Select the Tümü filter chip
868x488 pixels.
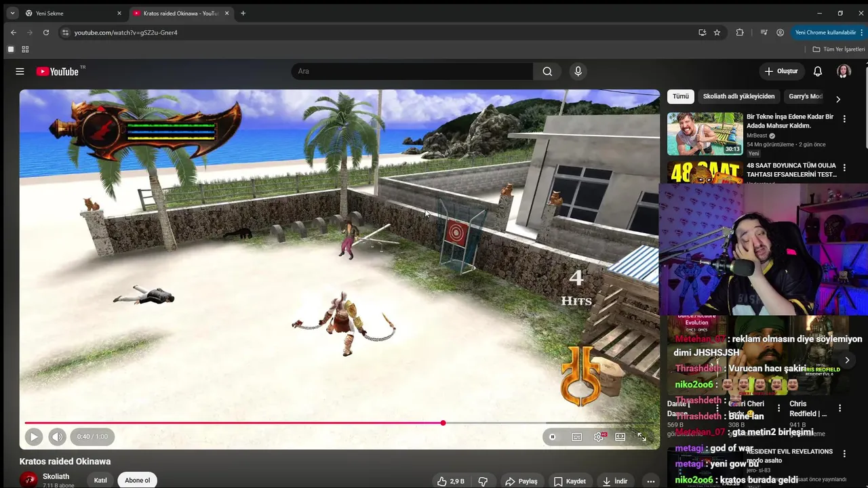point(681,96)
